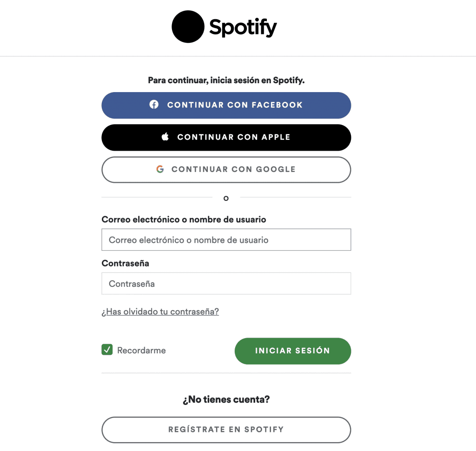Focus the Correo electrónico o nombre de usuario field

[226, 240]
